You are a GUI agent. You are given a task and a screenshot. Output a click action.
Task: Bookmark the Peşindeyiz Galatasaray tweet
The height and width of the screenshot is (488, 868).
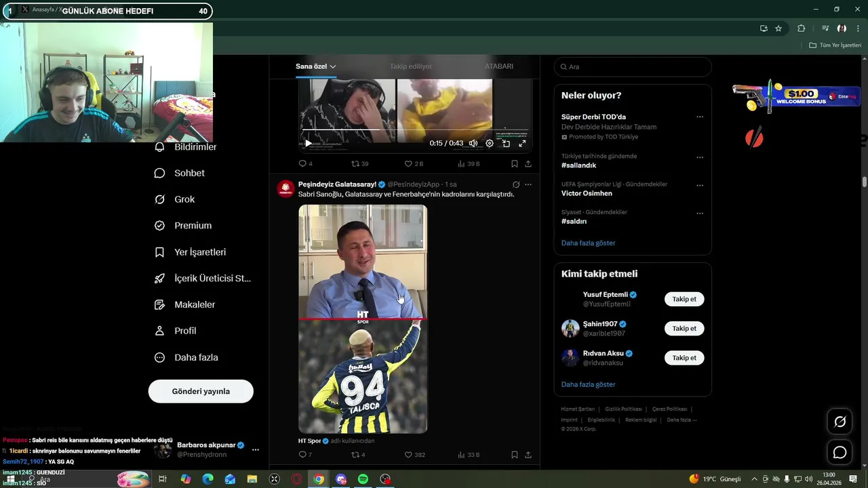tap(515, 455)
